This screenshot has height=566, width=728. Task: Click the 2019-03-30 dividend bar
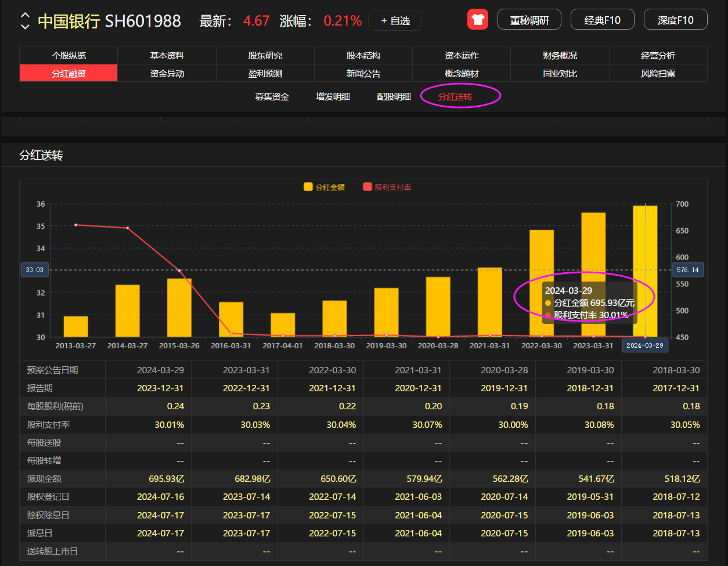point(386,312)
